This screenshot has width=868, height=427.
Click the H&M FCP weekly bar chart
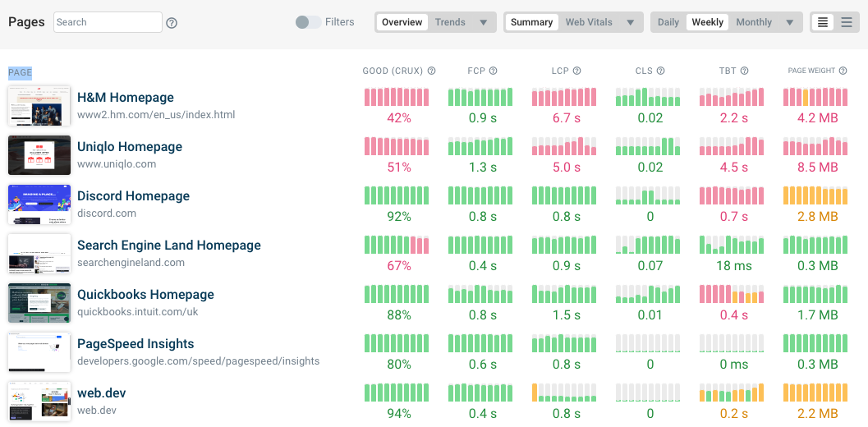coord(480,96)
